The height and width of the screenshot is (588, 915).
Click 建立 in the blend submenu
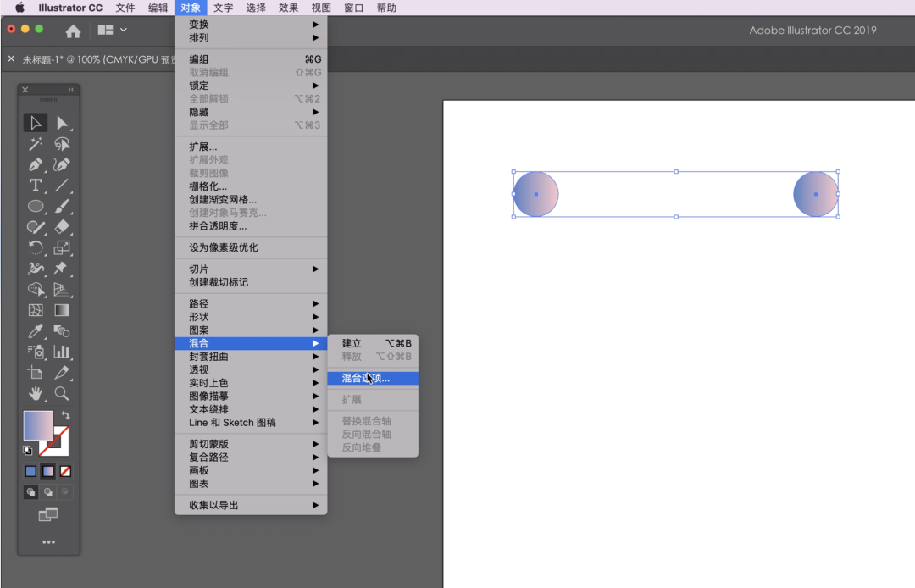coord(352,343)
